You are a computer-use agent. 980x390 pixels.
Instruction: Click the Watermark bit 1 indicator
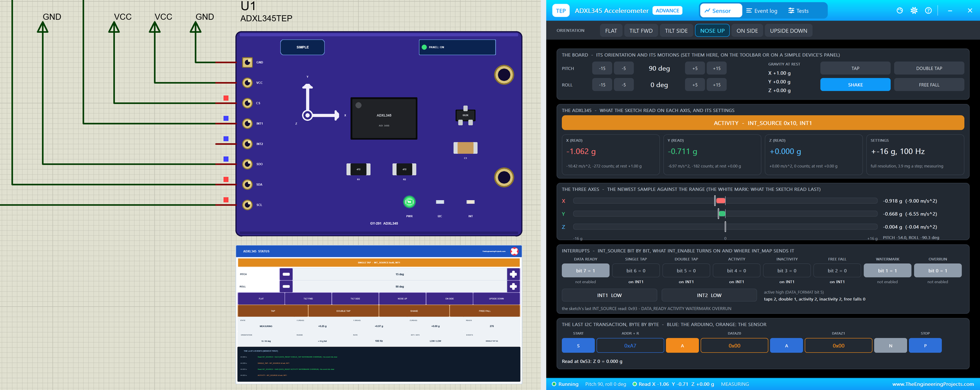[887, 270]
